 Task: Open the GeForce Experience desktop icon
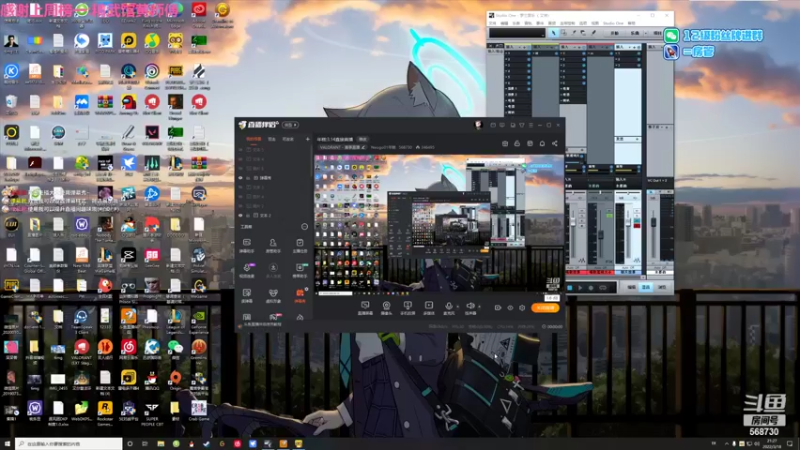[x=199, y=318]
